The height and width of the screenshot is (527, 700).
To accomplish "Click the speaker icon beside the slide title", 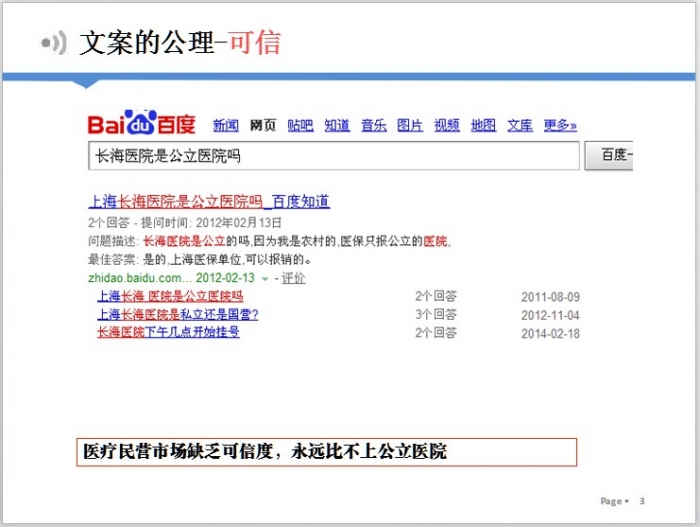I will (53, 43).
